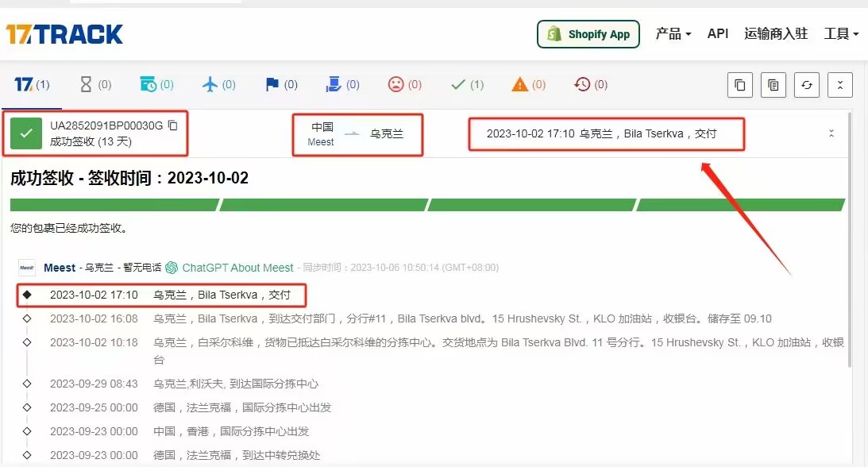This screenshot has height=467, width=868.
Task: Collapse the package detail row chevron
Action: coord(831,133)
